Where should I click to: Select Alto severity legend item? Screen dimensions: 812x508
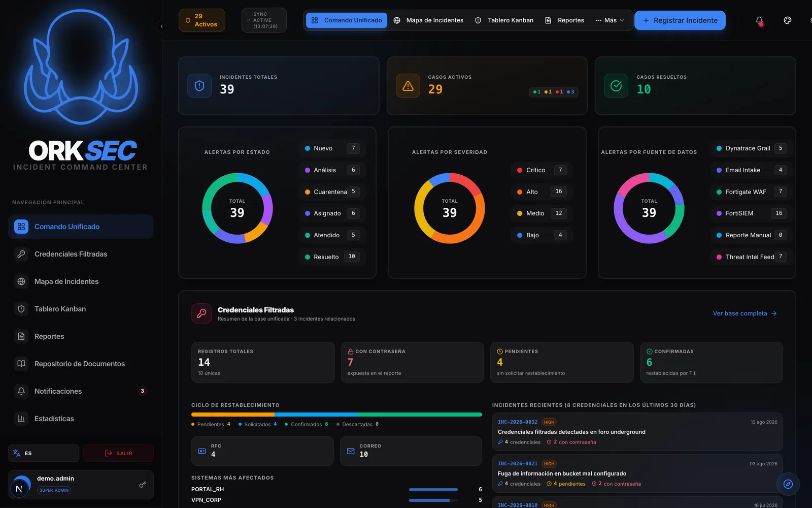click(x=542, y=192)
